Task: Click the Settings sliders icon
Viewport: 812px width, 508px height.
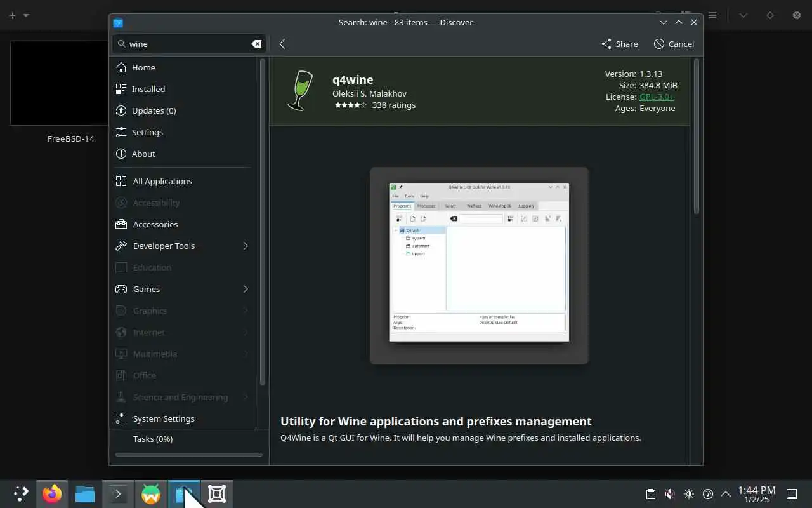Action: [x=121, y=132]
